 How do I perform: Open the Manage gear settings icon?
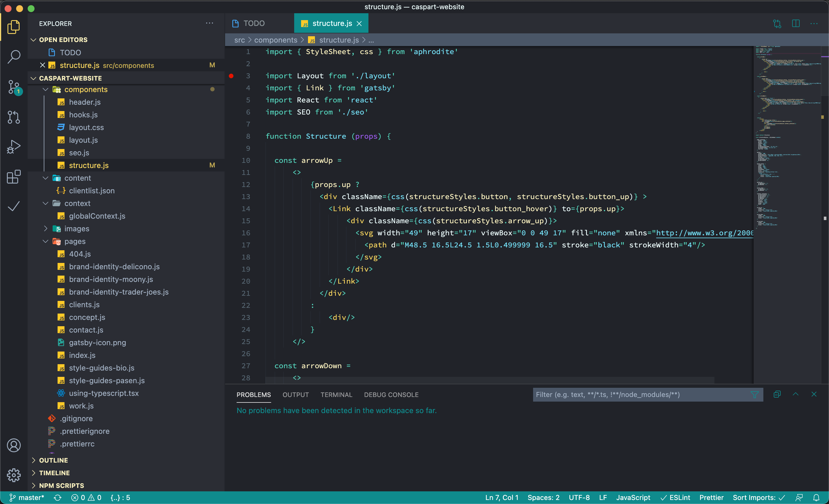pos(14,475)
